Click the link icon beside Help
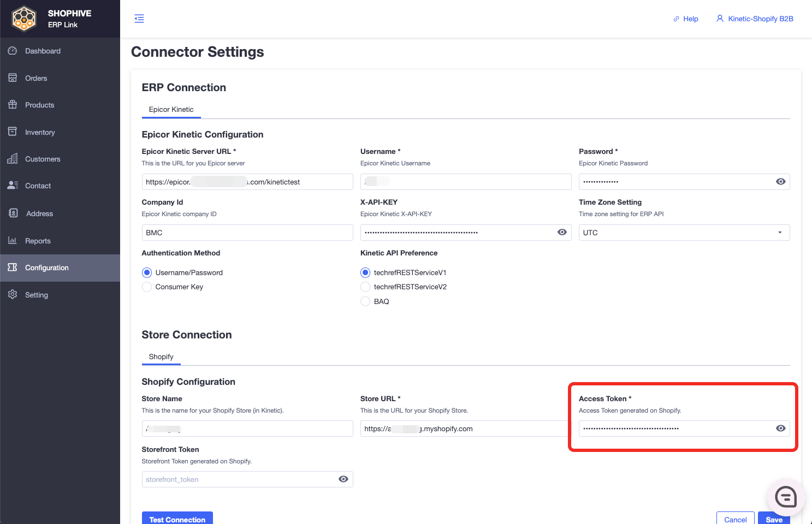812x524 pixels. tap(676, 19)
